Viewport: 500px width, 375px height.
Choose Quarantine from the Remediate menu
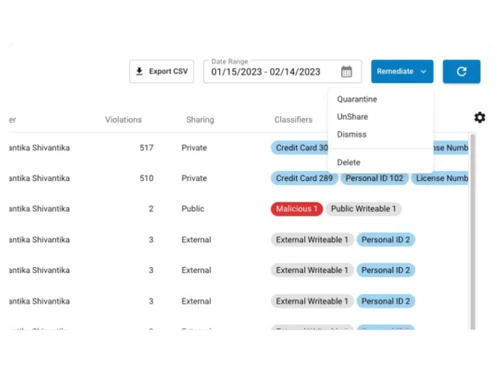357,99
